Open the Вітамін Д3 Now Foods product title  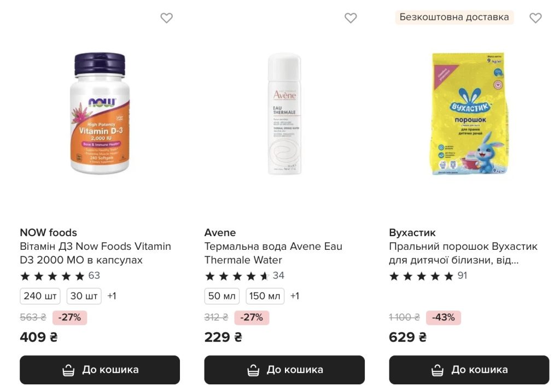(x=95, y=253)
